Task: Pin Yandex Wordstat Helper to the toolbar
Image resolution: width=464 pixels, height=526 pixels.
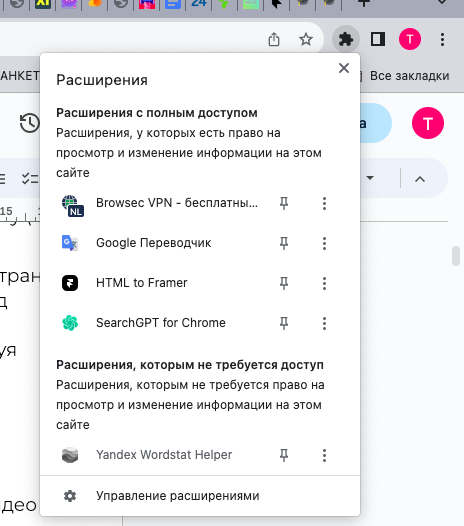Action: coord(284,455)
